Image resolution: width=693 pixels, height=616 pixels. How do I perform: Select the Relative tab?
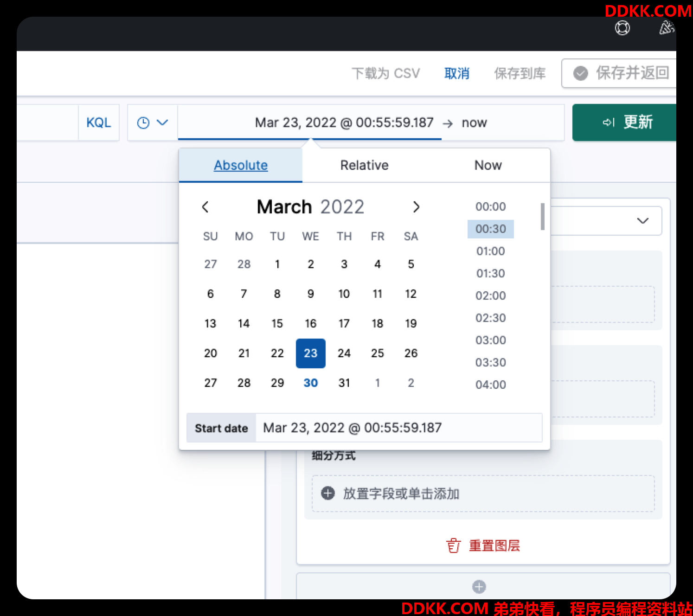pos(365,165)
